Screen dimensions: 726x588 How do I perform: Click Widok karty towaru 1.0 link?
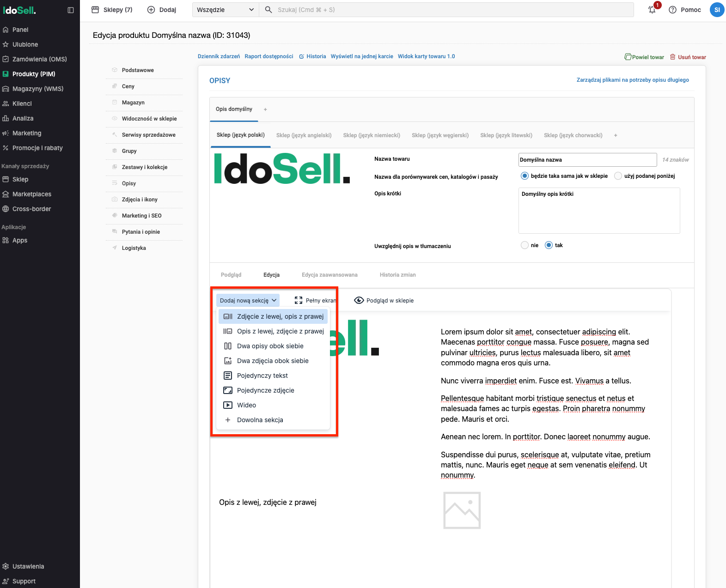pyautogui.click(x=426, y=56)
